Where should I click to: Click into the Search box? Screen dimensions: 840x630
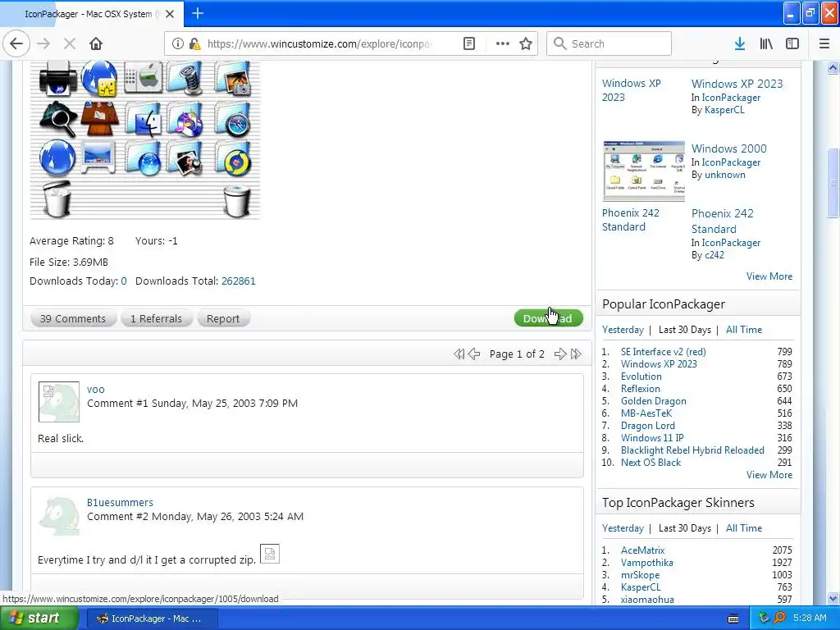pyautogui.click(x=609, y=44)
